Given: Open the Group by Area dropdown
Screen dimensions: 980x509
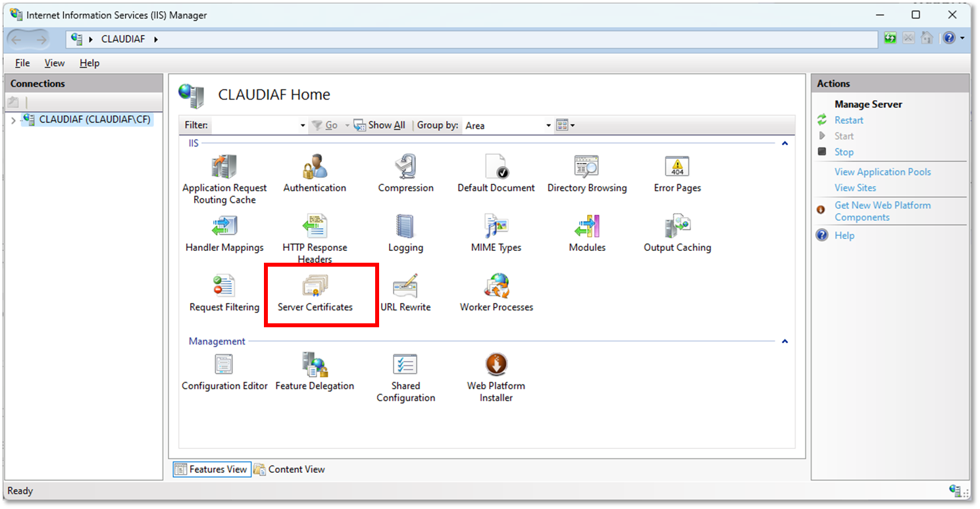Looking at the screenshot, I should pyautogui.click(x=548, y=126).
